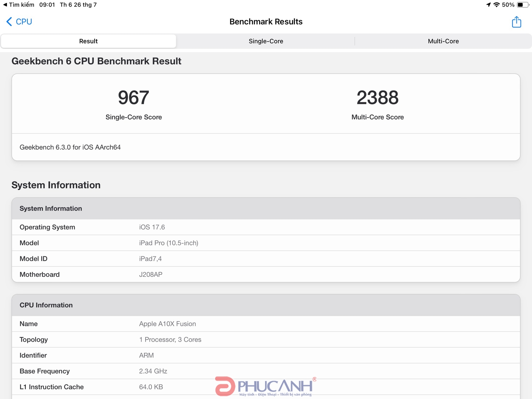The width and height of the screenshot is (532, 399).
Task: Select the Identifier row label
Action: point(33,356)
